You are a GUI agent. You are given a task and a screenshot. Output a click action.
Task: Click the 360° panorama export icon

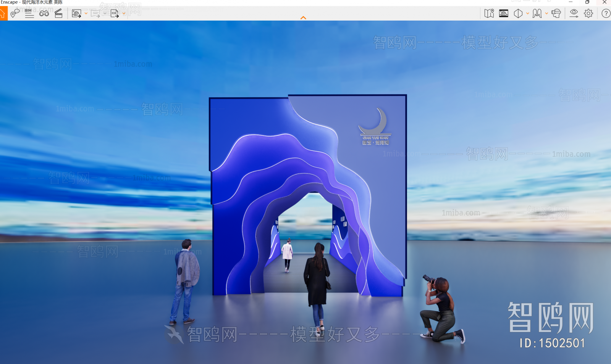(x=95, y=14)
